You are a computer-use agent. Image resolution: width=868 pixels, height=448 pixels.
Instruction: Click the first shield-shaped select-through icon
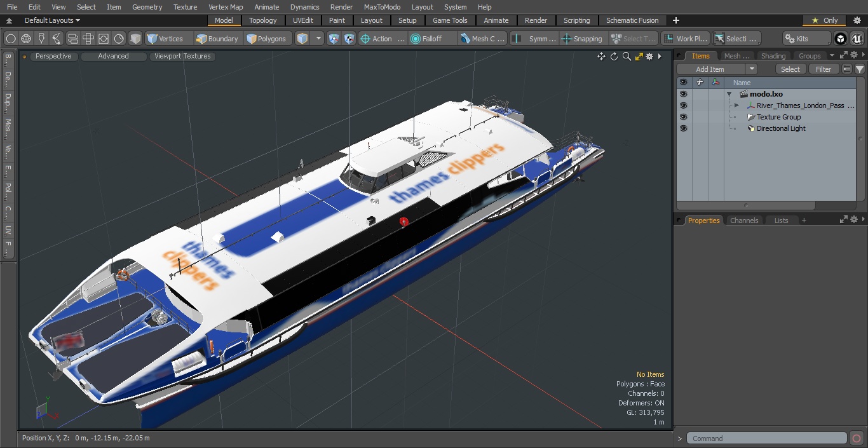point(334,39)
